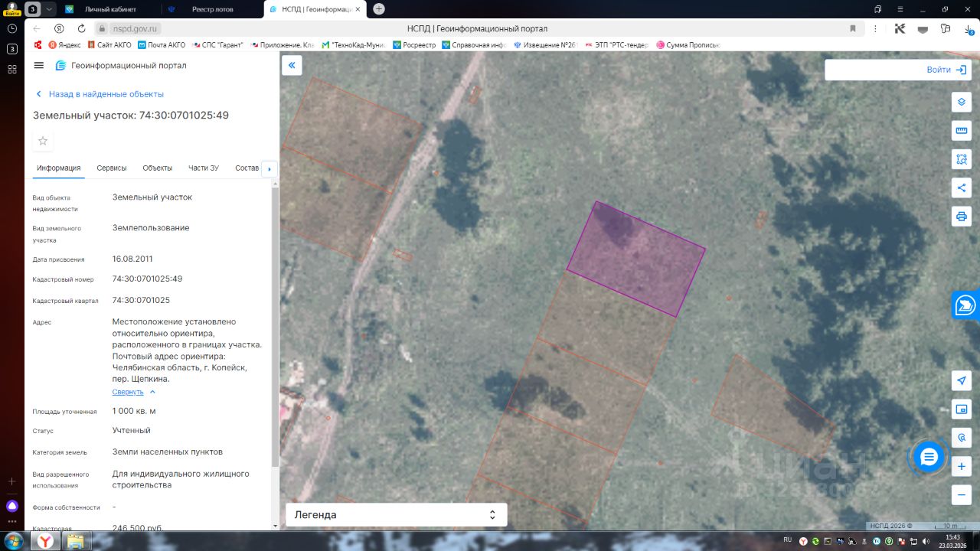Switch to the Сервисы tab
Viewport: 980px width, 551px height.
[x=112, y=168]
